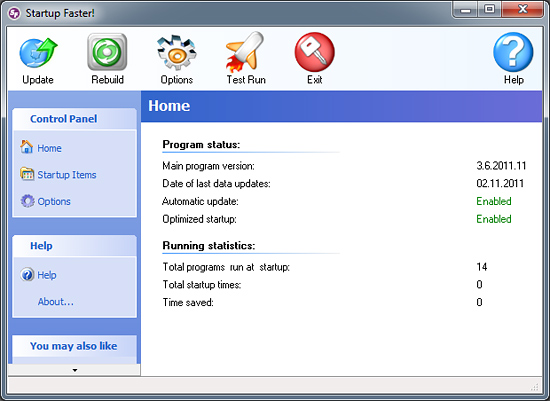Click the Update globe icon in toolbar
550x401 pixels.
tap(38, 53)
